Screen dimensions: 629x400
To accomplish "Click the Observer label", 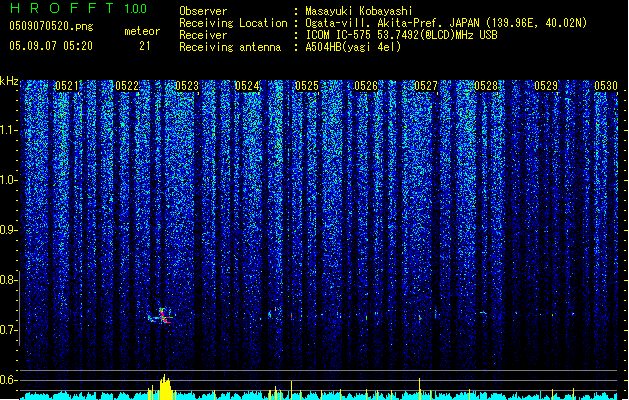I will 203,11.
